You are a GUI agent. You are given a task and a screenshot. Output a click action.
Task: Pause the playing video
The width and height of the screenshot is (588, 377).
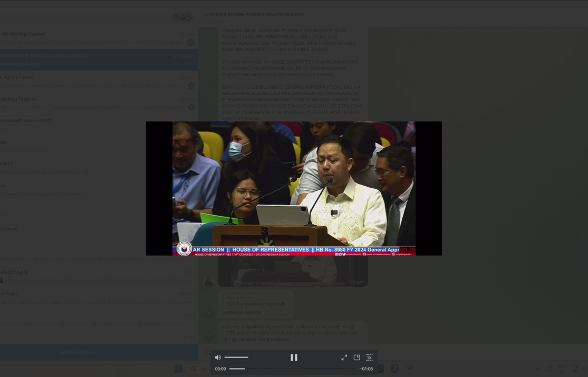click(x=294, y=357)
